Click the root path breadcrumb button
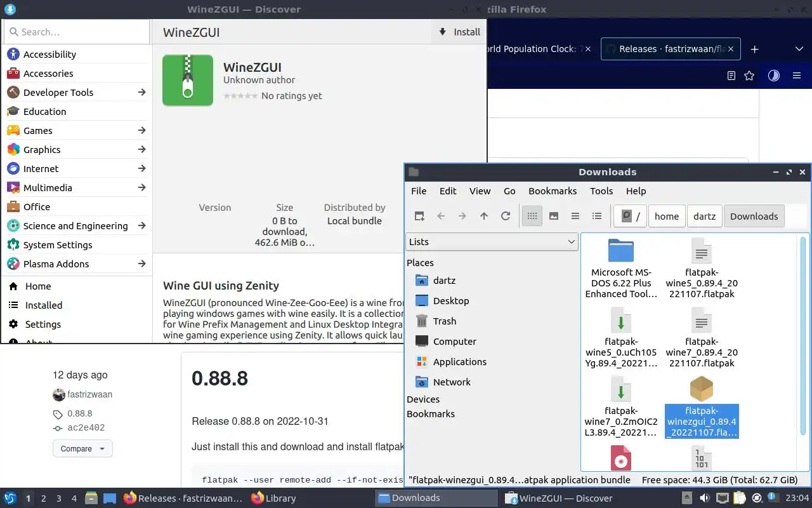Screen dimensions: 812x508 [x=630, y=216]
